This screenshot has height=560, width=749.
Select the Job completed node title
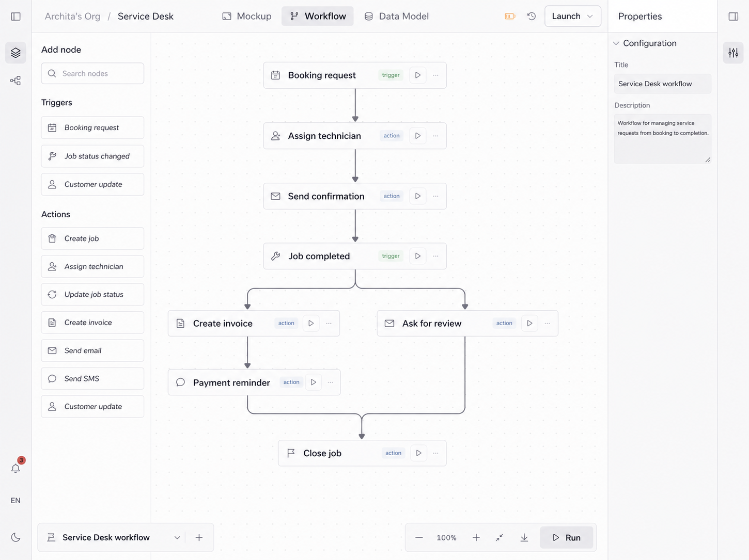pos(319,256)
